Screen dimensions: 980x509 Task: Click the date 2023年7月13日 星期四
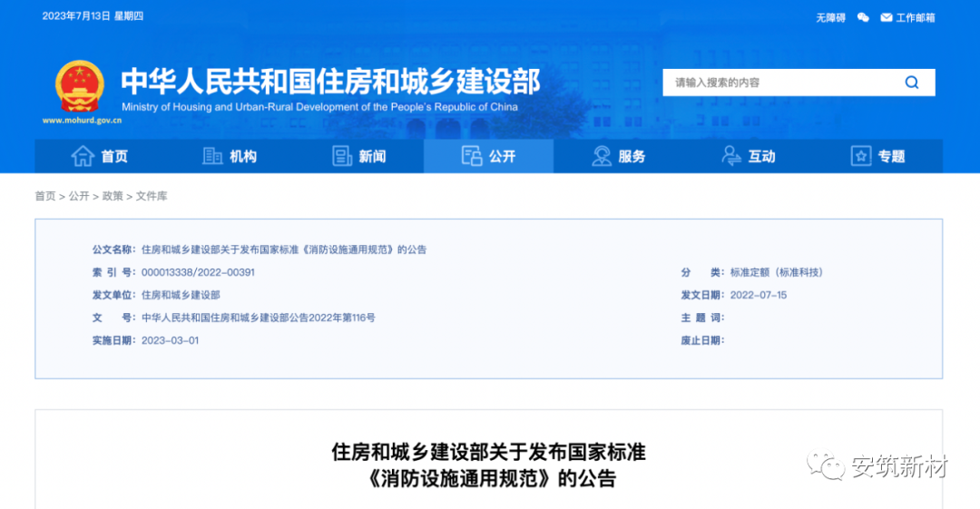(93, 15)
